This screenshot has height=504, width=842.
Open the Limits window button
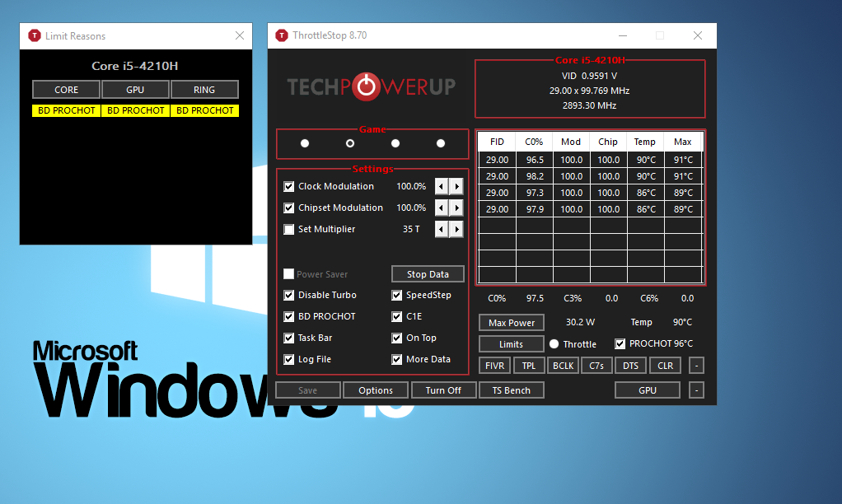(511, 344)
